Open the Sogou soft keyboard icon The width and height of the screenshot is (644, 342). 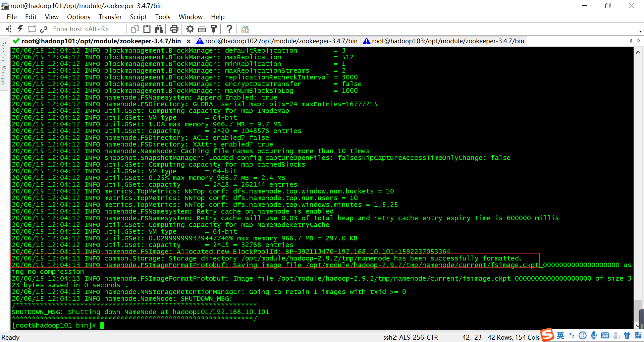[605, 336]
